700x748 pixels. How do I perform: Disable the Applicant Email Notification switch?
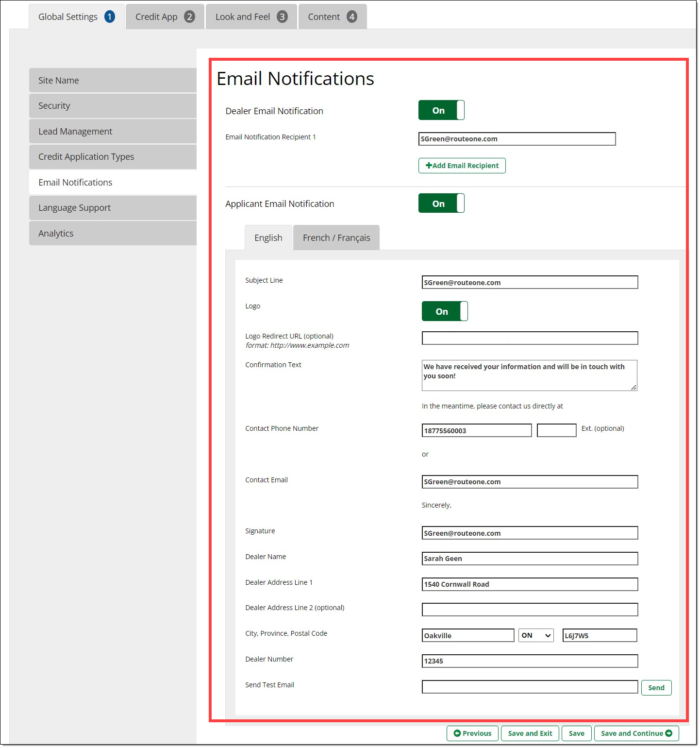(x=441, y=204)
